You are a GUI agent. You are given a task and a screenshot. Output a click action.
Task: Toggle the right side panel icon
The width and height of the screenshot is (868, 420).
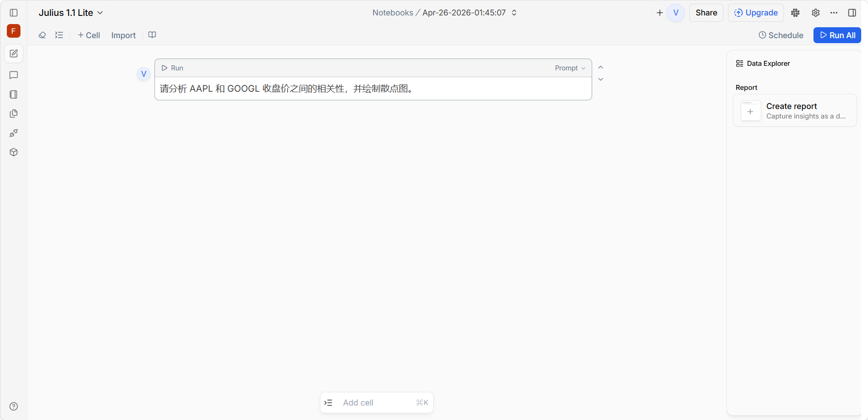coord(852,13)
